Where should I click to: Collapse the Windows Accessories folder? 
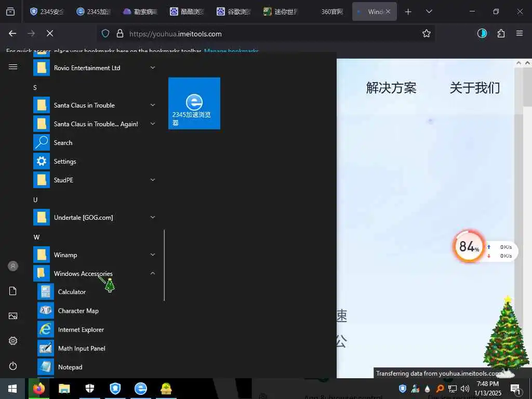[97, 273]
